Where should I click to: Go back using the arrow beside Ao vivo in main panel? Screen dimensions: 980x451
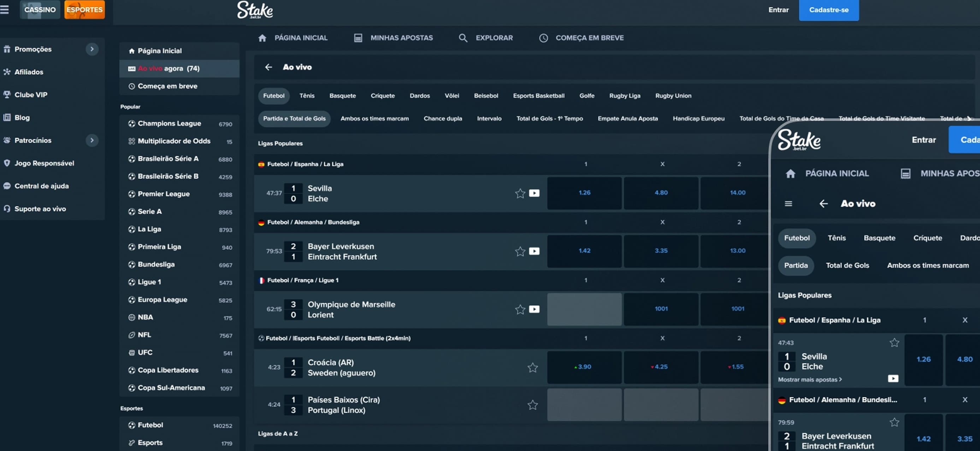[268, 68]
